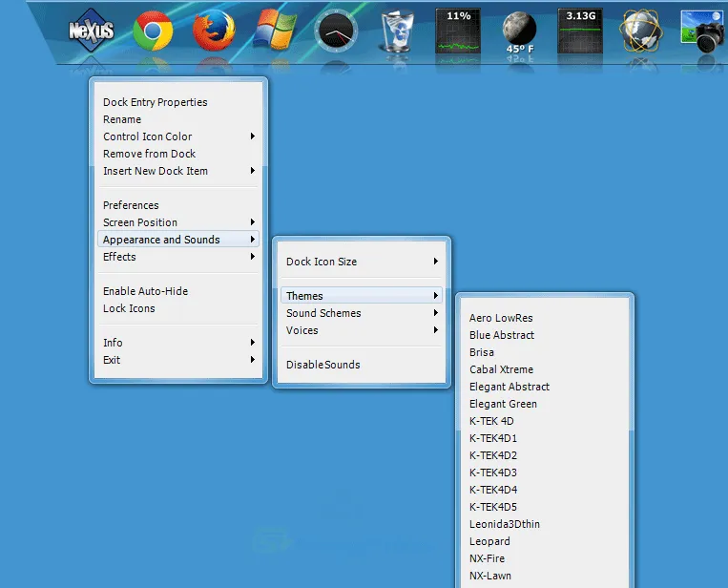Choose the Elegant Green theme
The width and height of the screenshot is (728, 588).
coord(545,404)
